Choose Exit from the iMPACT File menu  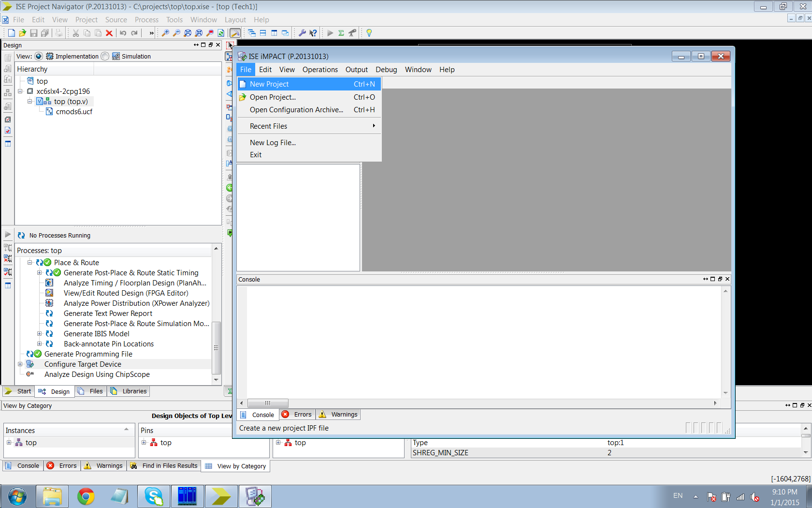point(309,155)
